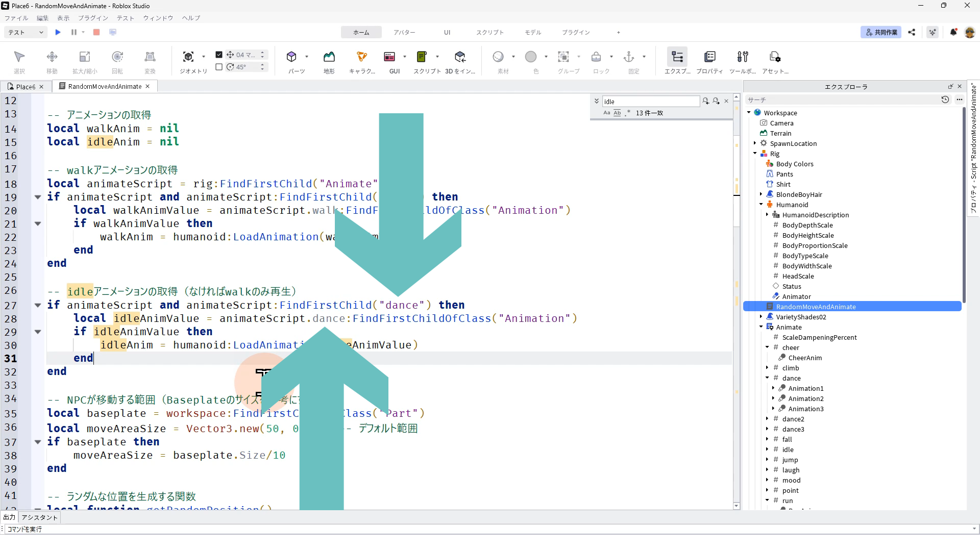Open the Character (キャラク) tool
Viewport: 980px width, 551px height.
(362, 57)
